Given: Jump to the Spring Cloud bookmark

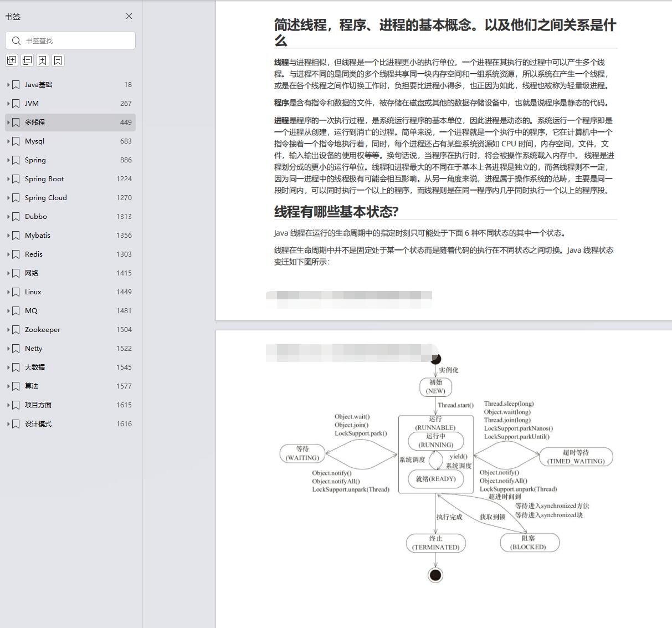Looking at the screenshot, I should 45,198.
